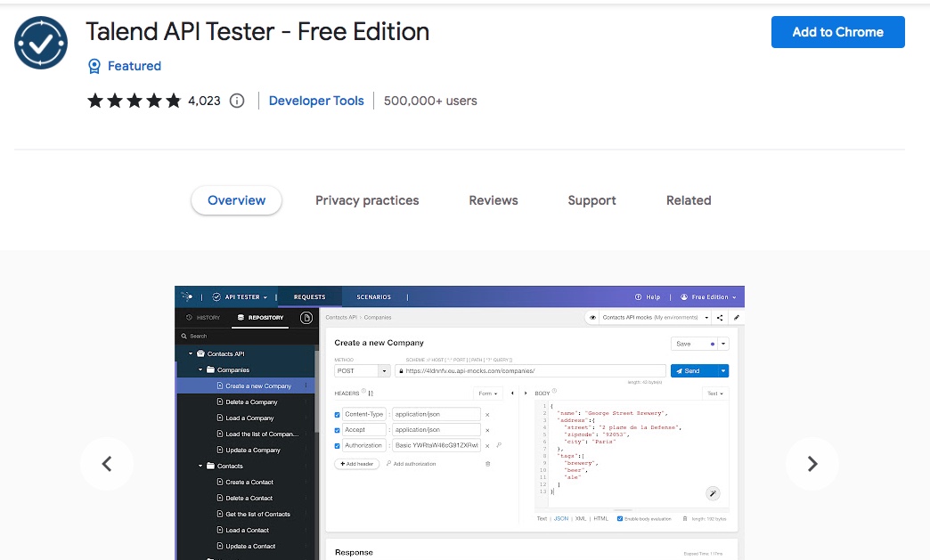Collapse the Contacts folder
Image resolution: width=930 pixels, height=560 pixels.
point(200,466)
